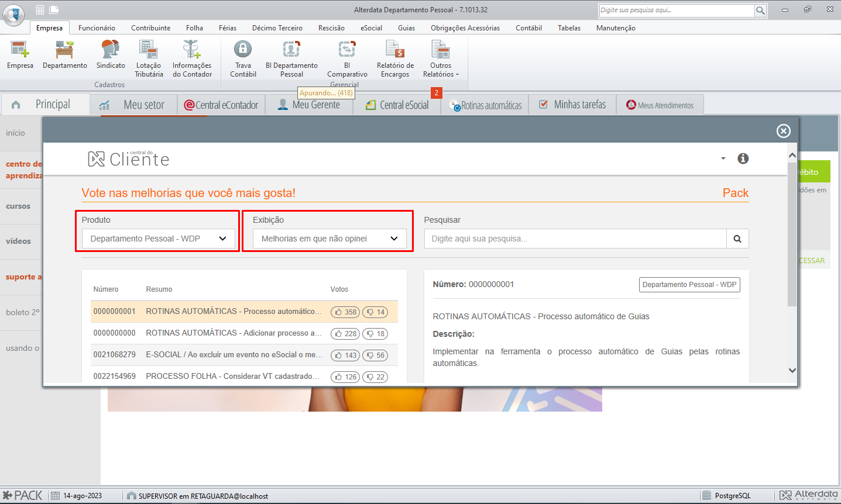Open the Décimo Terceiro tab
This screenshot has width=841, height=504.
pos(277,28)
